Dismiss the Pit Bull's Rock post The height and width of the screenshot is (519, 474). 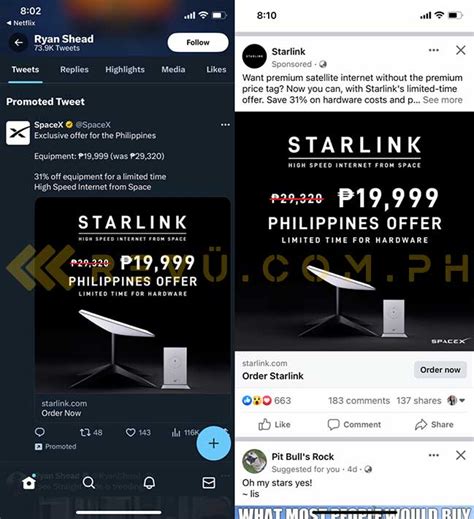461,455
